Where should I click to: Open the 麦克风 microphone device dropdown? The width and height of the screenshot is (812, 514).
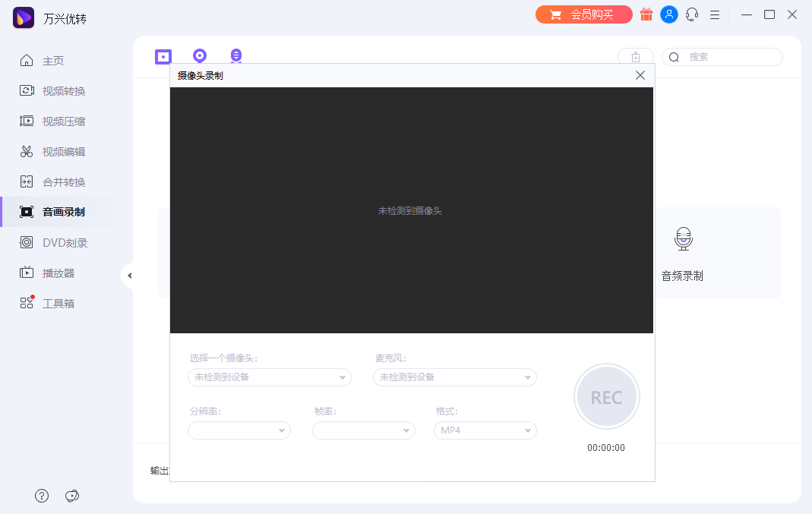[x=454, y=377]
